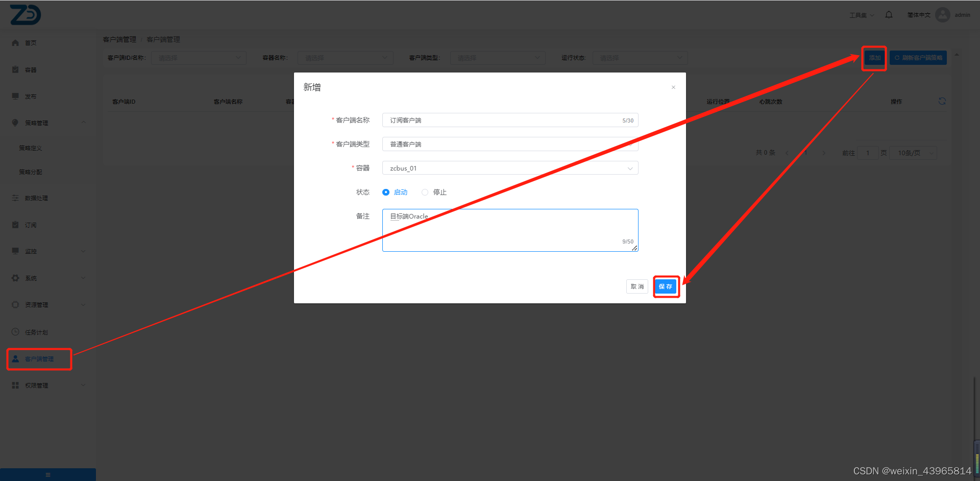The image size is (980, 481).
Task: Click the table refresh icon next to 操作
Action: [942, 101]
